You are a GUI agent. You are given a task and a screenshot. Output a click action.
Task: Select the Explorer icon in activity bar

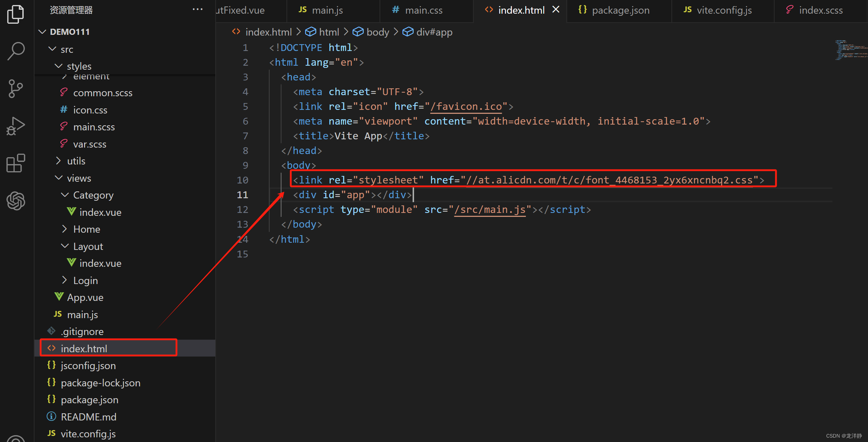[x=16, y=14]
